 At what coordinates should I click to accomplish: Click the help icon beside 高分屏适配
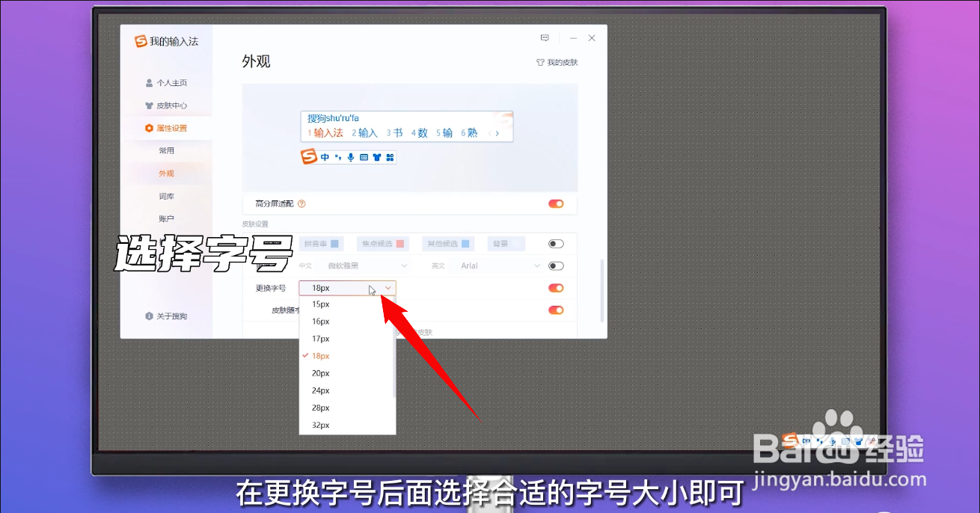pos(301,203)
